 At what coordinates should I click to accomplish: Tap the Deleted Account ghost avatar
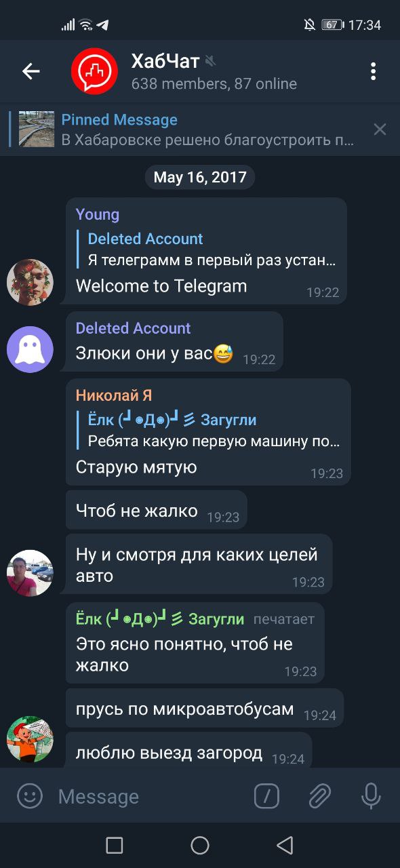point(30,349)
